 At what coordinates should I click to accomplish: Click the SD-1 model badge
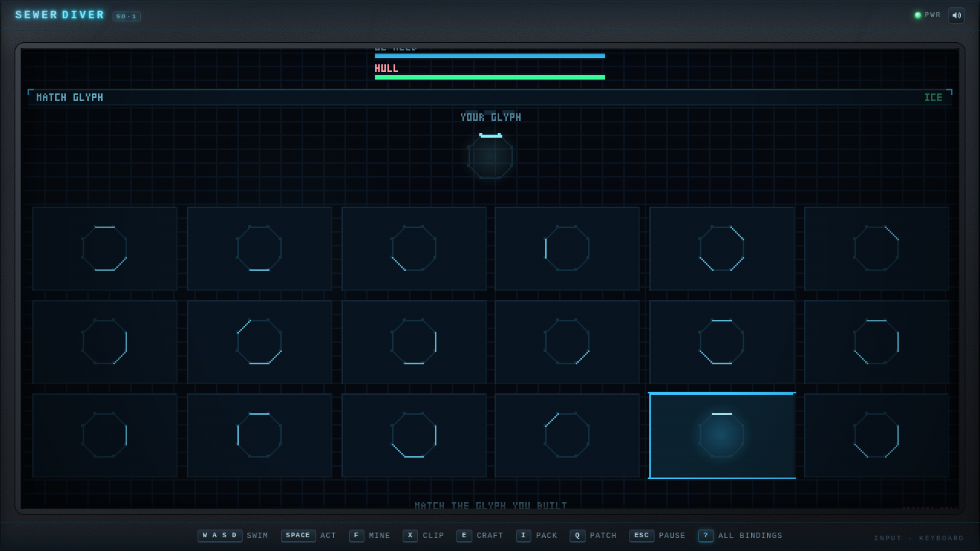pos(126,16)
